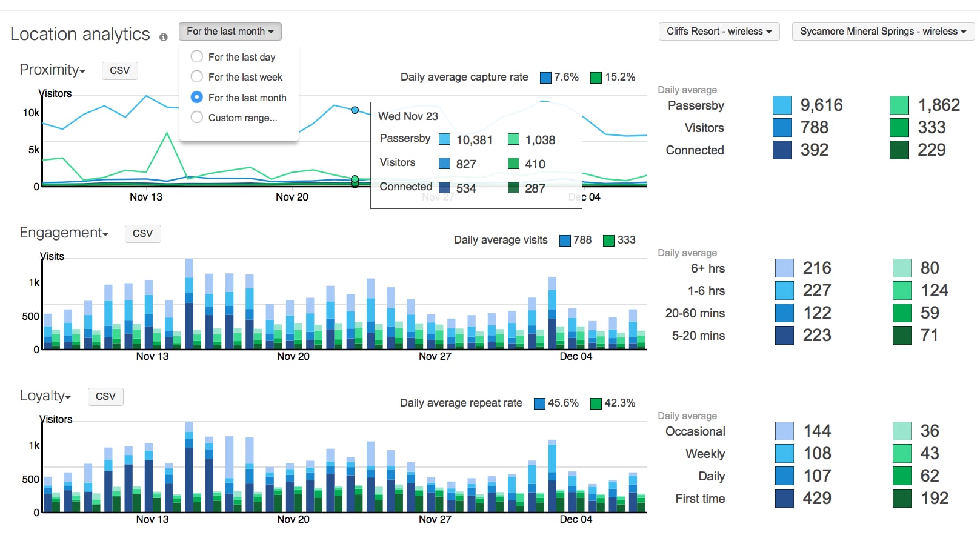The image size is (980, 541).
Task: Select the 'Custom range...' radio option
Action: (x=197, y=118)
